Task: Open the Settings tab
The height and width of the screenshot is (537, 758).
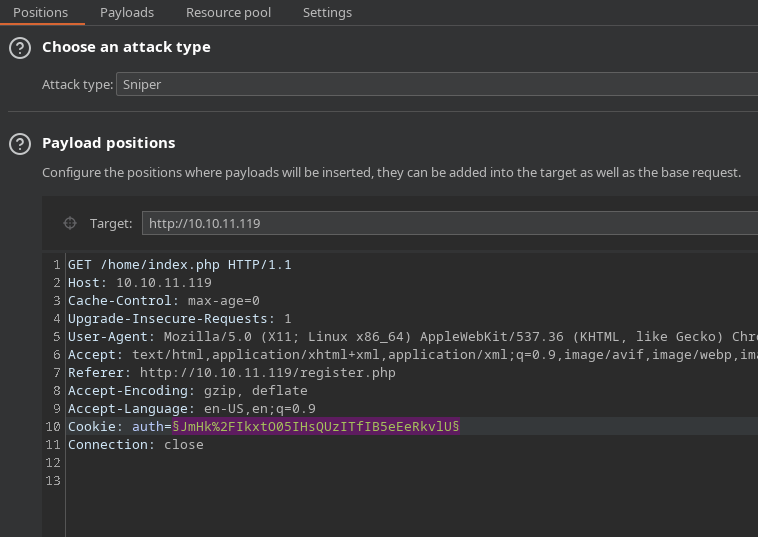Action: coord(327,13)
